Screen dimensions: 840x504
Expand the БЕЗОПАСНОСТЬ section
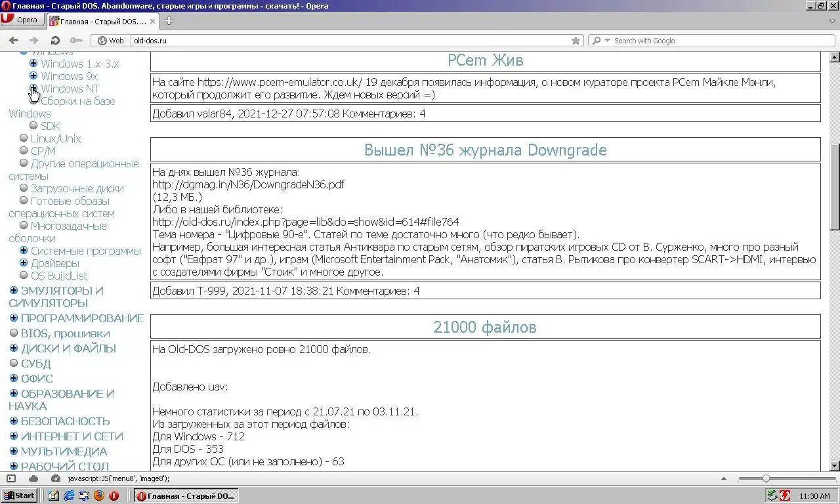click(14, 421)
